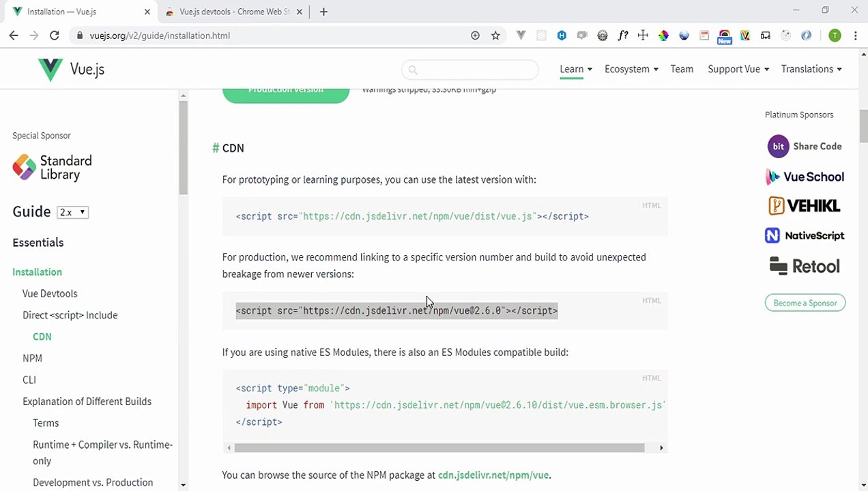Click the gray camera recorder extension icon
868x491 pixels.
tap(582, 35)
